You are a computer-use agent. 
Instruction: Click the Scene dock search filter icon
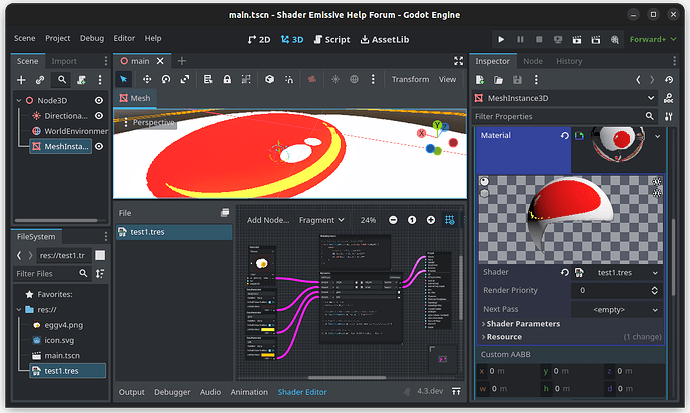(x=62, y=80)
